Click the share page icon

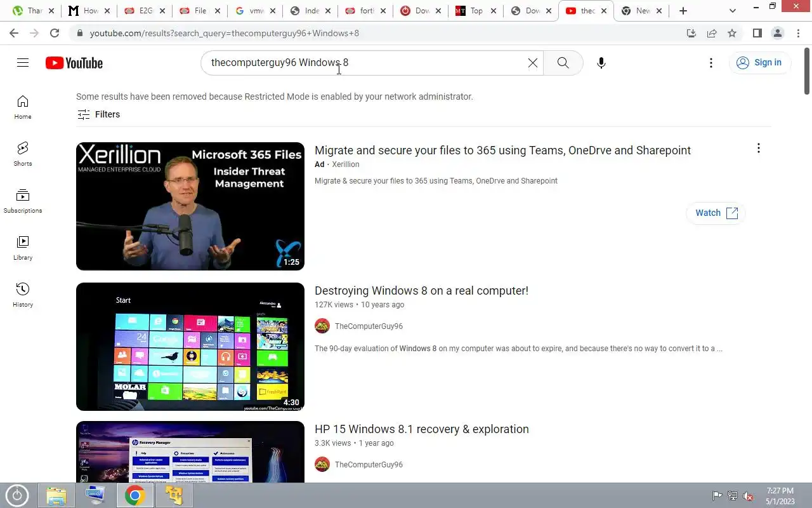pos(712,33)
